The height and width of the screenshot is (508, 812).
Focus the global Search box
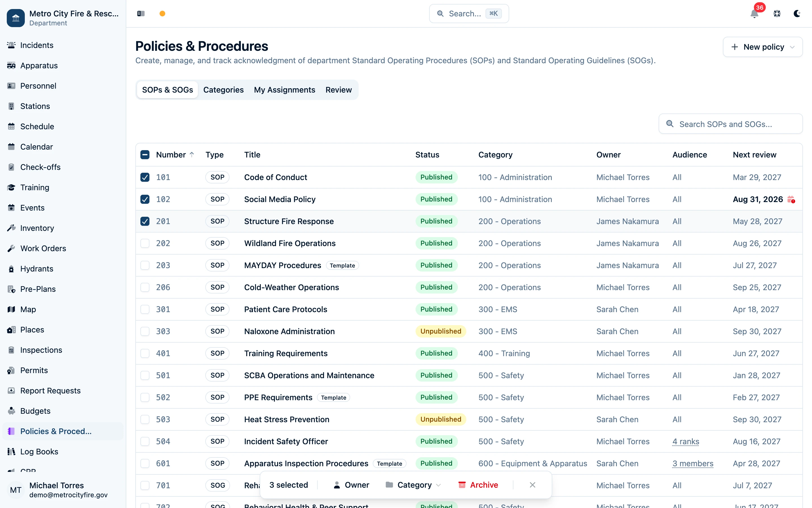[469, 14]
